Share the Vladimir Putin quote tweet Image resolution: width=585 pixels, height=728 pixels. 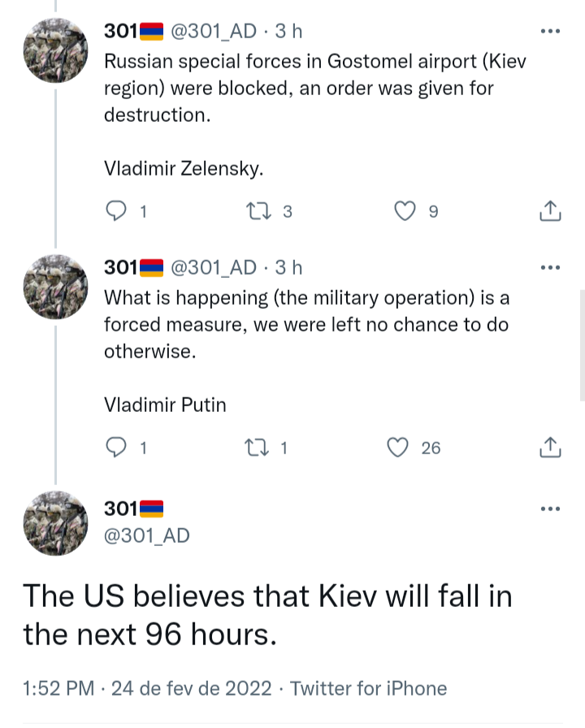point(550,447)
